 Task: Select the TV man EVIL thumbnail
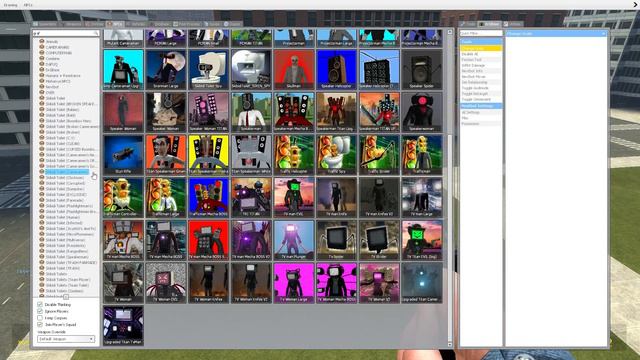tap(294, 197)
